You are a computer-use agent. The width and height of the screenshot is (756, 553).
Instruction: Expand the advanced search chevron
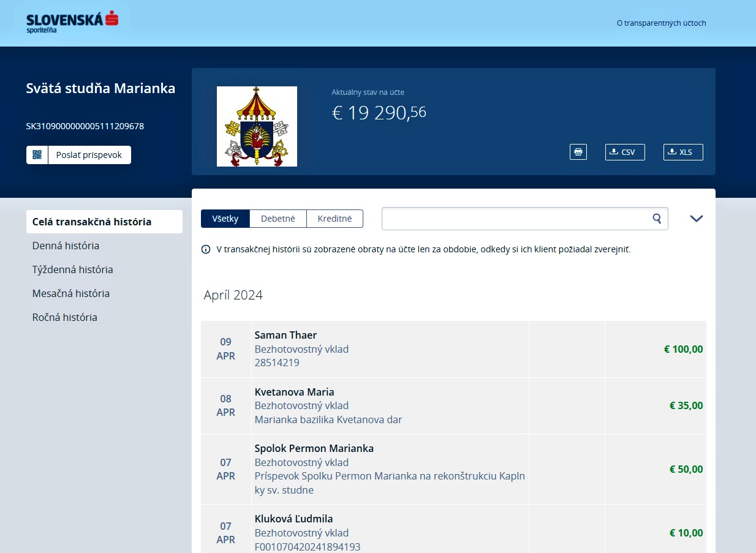[x=696, y=219]
